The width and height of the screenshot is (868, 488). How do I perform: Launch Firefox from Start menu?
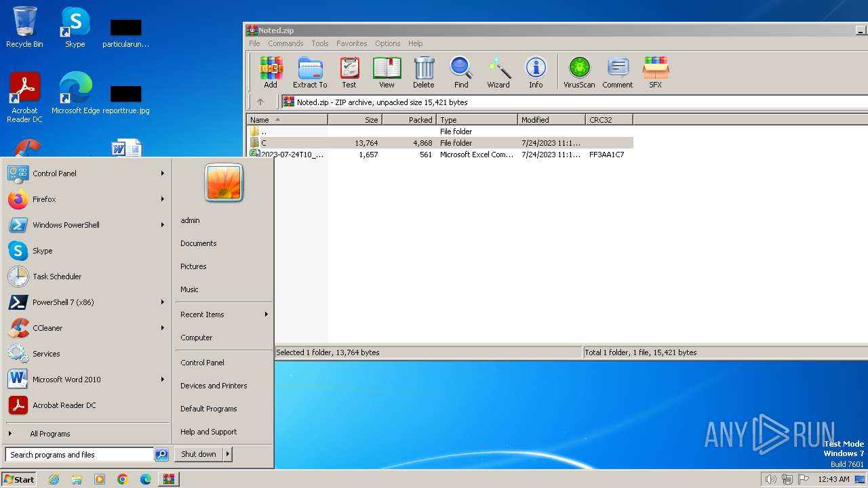click(86, 199)
